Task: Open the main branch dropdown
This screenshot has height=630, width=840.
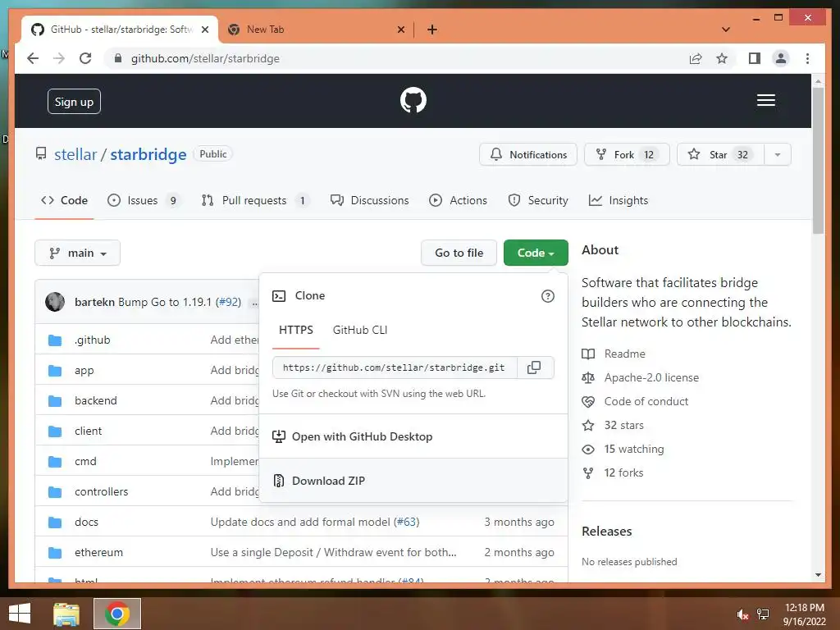Action: (x=78, y=253)
